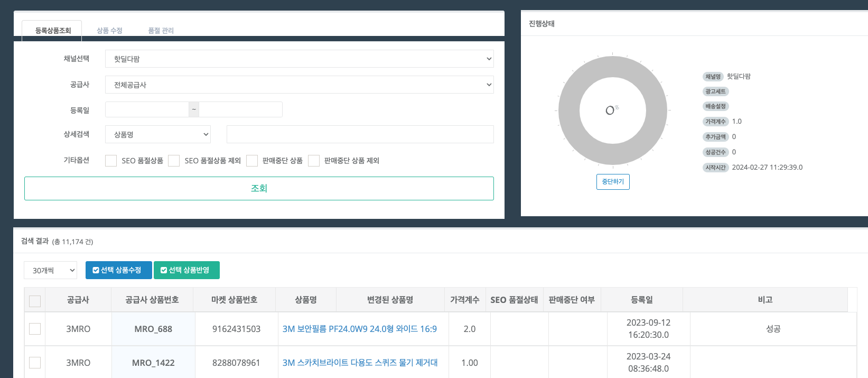
Task: Expand the 상세검색 상품명 dropdown
Action: coord(158,134)
